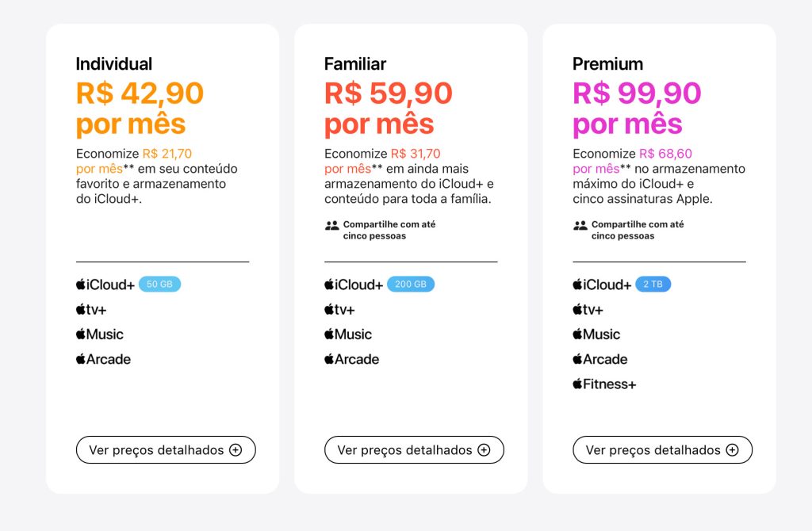Click the Apple Fitness+ logo

604,384
